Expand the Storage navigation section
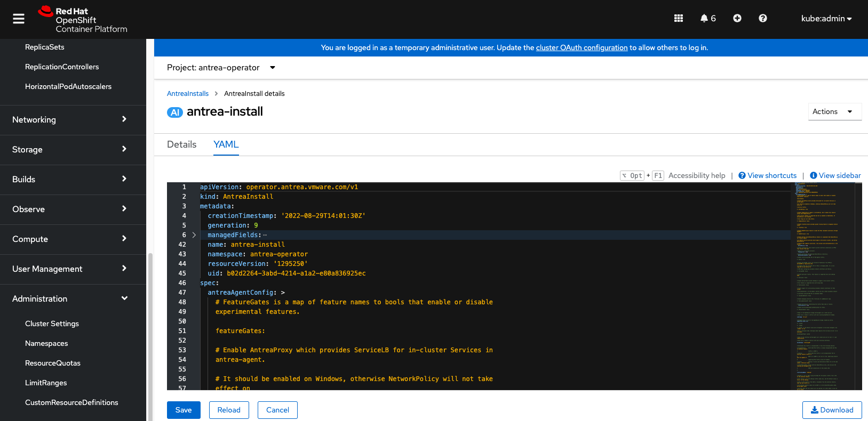Screen dimensions: 868x421 (x=73, y=150)
